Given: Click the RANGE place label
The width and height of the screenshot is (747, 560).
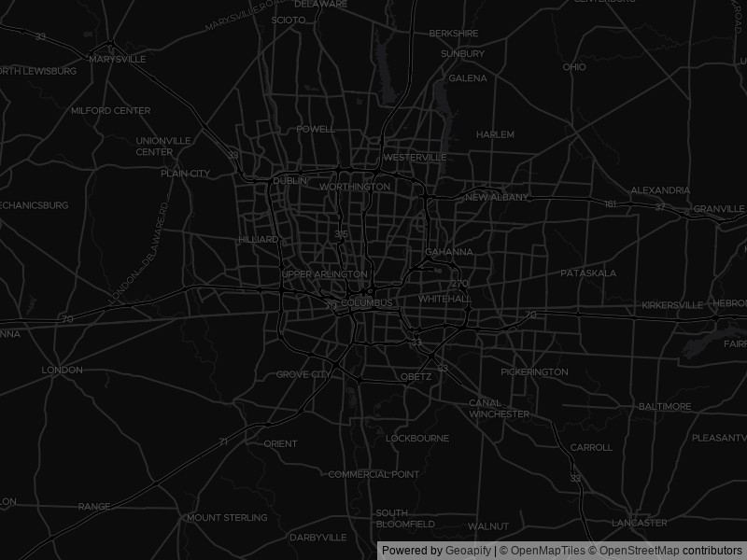Looking at the screenshot, I should (94, 507).
